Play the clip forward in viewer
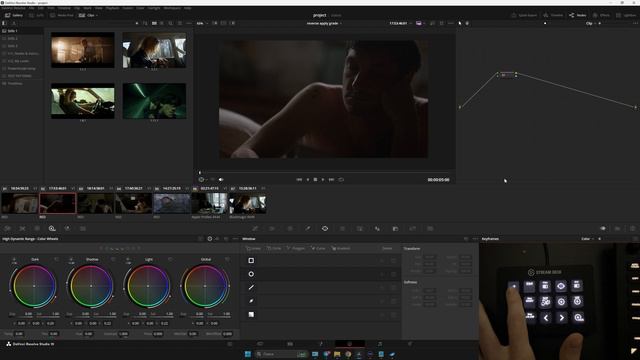This screenshot has width=640, height=360. coord(323,180)
